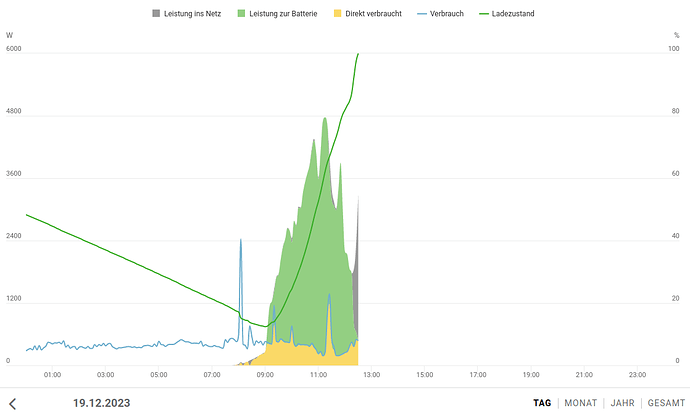Switch to the MONAT view tab
This screenshot has height=413, width=690.
click(580, 403)
